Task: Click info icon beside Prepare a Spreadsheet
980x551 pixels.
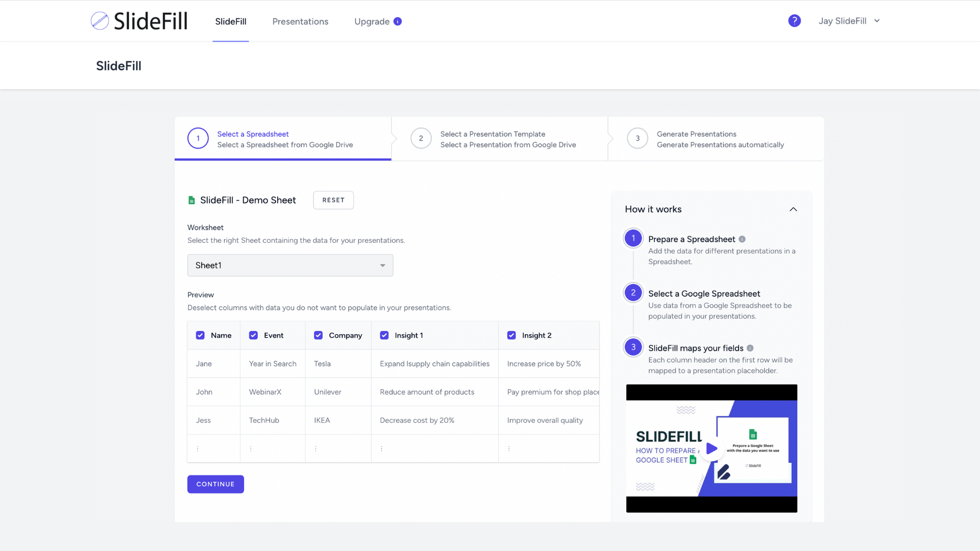Action: pos(742,239)
